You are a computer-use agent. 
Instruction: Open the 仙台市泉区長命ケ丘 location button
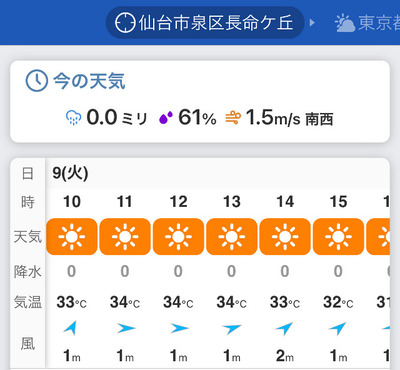click(205, 23)
